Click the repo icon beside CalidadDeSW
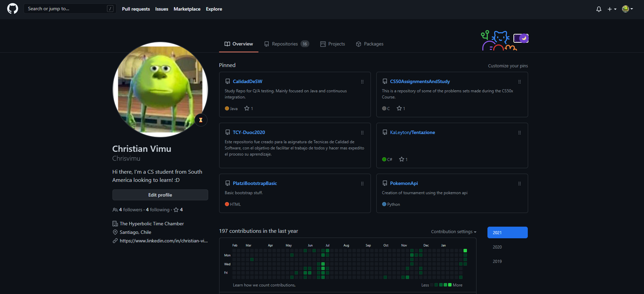 click(228, 81)
